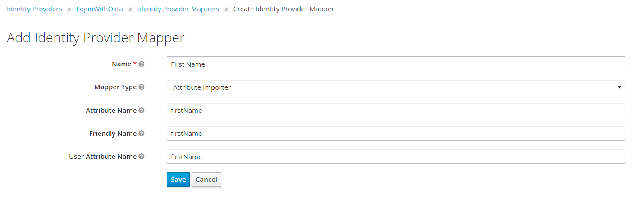Click into the Friendly Name input box
This screenshot has width=644, height=198.
pos(395,134)
